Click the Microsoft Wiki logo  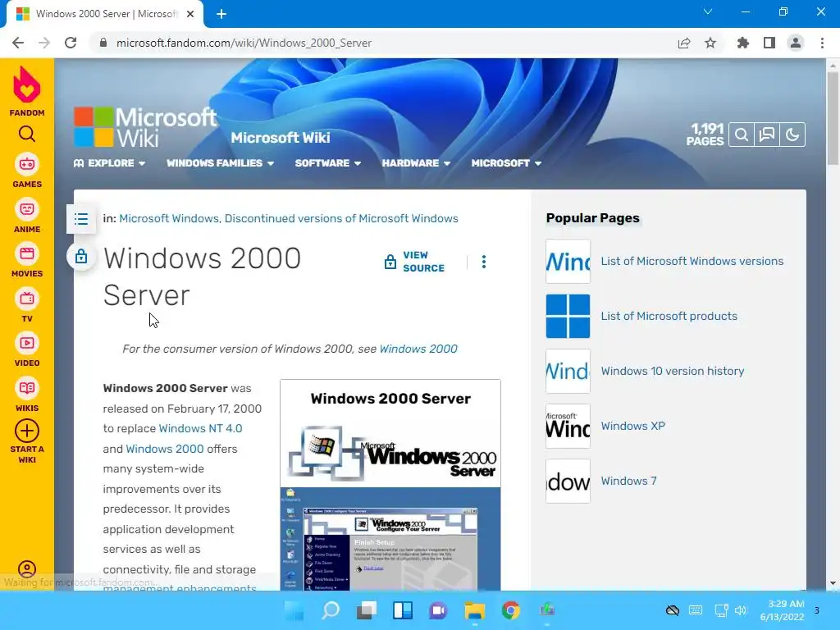pyautogui.click(x=144, y=126)
